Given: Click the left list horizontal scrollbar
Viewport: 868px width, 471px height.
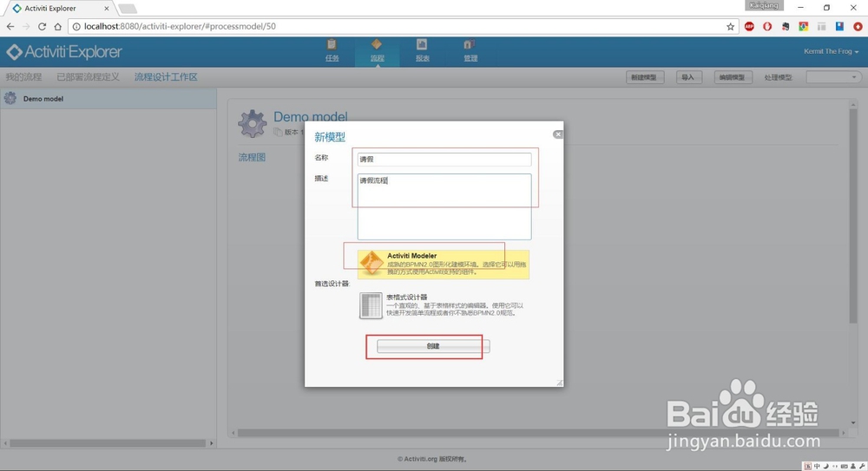Looking at the screenshot, I should (108, 442).
